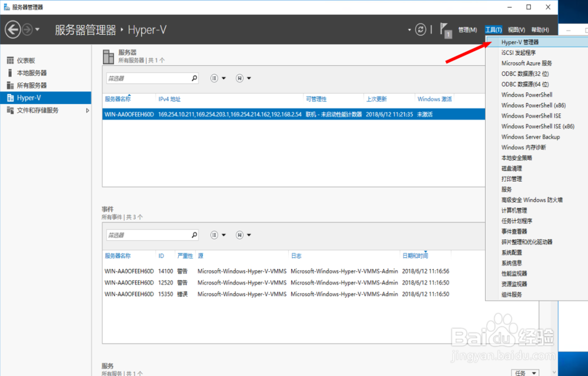Open the navigation history dropdown arrow
This screenshot has height=376, width=588.
(37, 29)
